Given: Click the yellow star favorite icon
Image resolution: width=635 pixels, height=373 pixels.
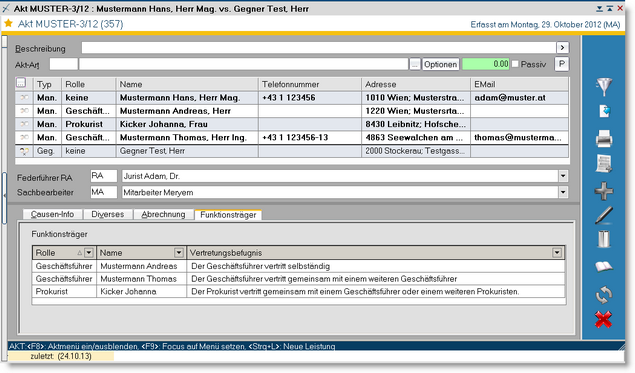Looking at the screenshot, I should (x=8, y=23).
